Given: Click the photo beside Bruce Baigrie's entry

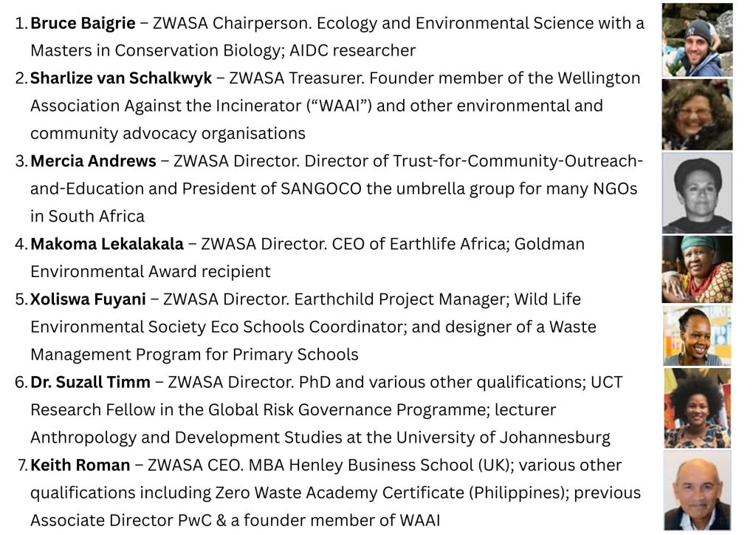Looking at the screenshot, I should pyautogui.click(x=697, y=40).
